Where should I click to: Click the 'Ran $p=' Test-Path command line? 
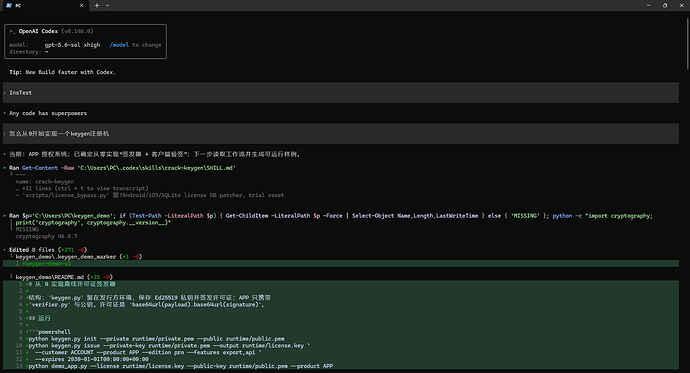(x=331, y=216)
